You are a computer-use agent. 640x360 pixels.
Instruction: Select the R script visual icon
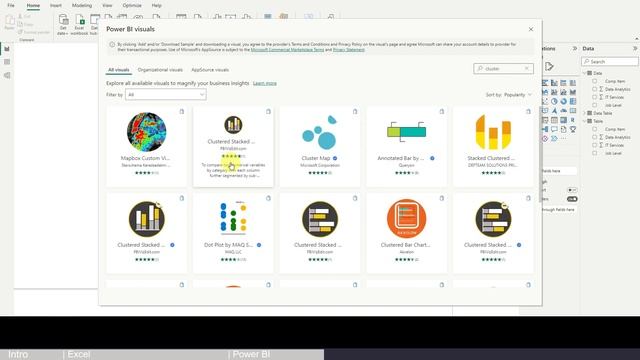click(x=573, y=120)
